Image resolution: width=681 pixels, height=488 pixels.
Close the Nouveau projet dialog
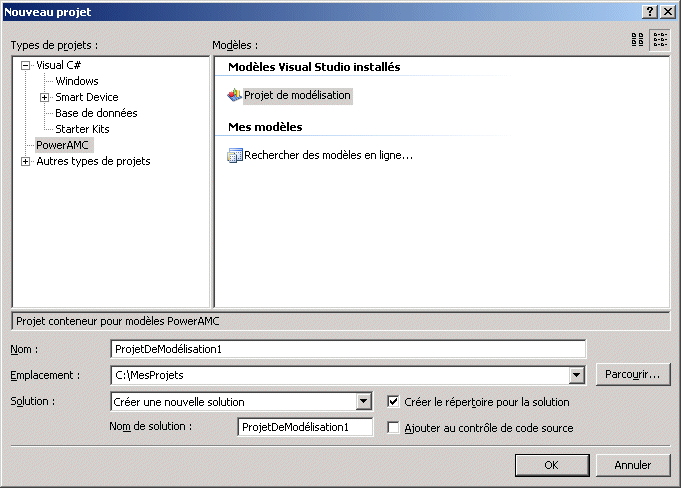tap(667, 10)
